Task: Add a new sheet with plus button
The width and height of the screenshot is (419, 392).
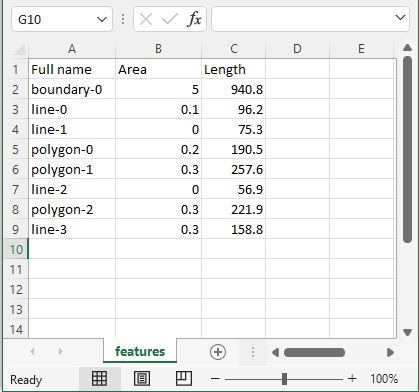Action: [218, 352]
